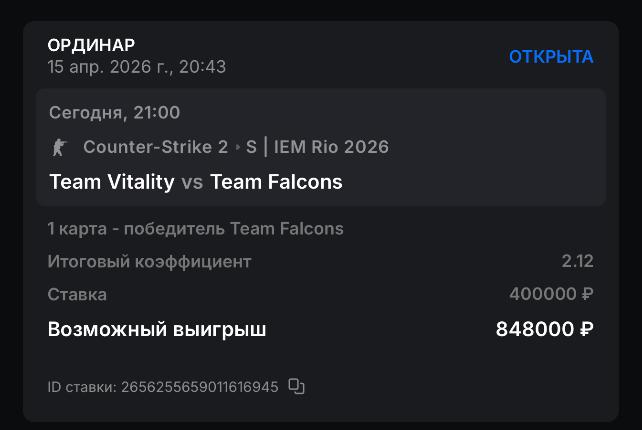Viewport: 642px width, 430px height.
Task: Click the ОТКРЫТА status label
Action: 551,57
